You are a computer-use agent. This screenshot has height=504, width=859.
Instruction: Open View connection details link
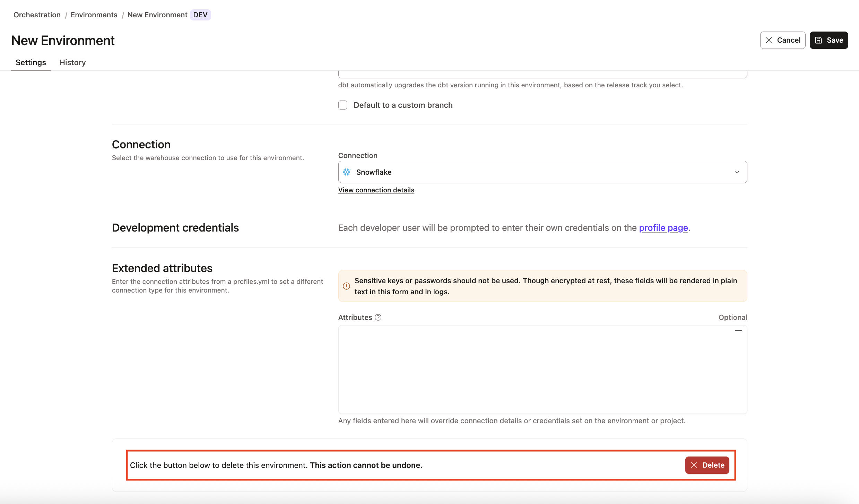click(x=376, y=190)
